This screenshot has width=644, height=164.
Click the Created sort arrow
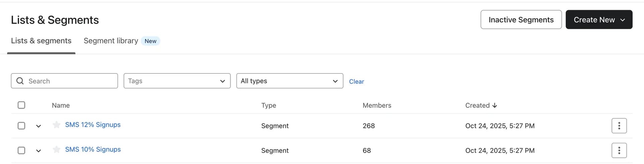(495, 105)
